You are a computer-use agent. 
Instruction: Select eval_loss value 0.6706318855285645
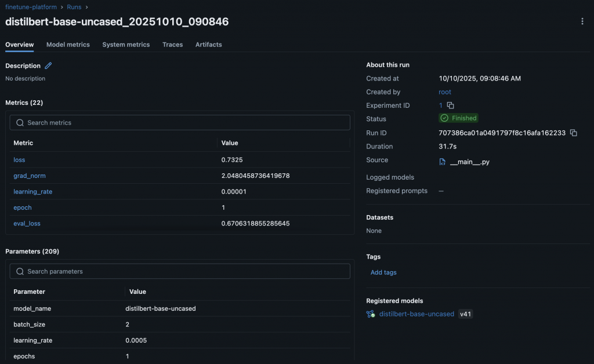click(255, 223)
